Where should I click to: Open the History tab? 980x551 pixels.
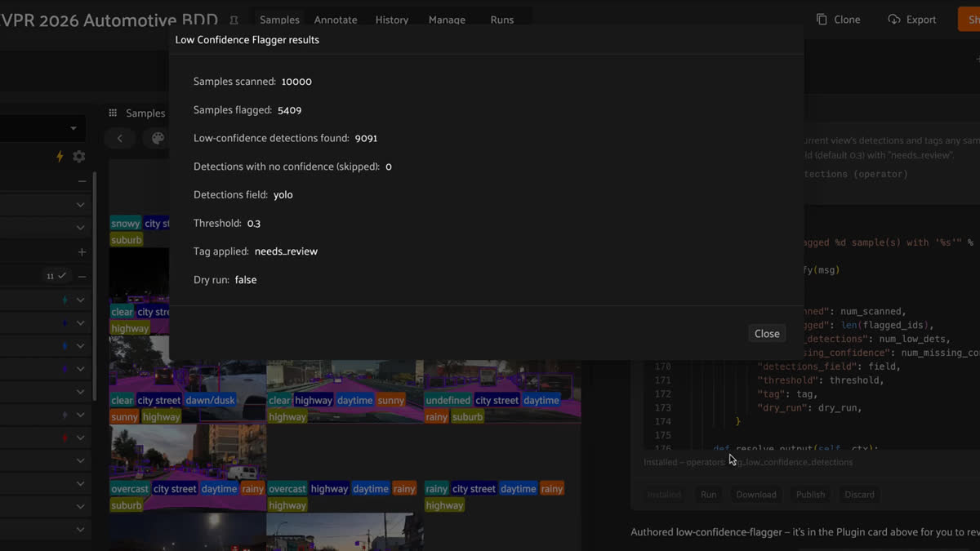point(392,20)
